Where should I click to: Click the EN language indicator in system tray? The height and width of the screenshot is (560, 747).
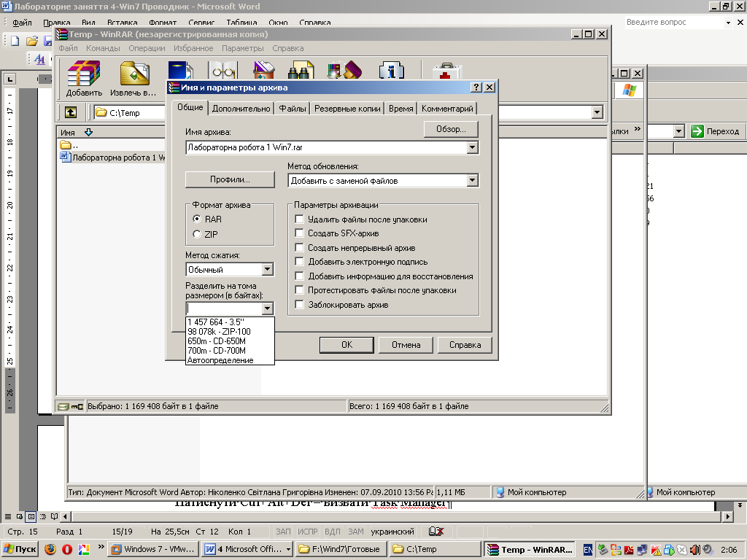[x=589, y=550]
